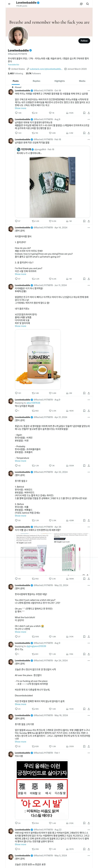The width and height of the screenshot is (98, 868).
Task: Reply to the Apr 21, 2024 post
Action: (x=16, y=465)
